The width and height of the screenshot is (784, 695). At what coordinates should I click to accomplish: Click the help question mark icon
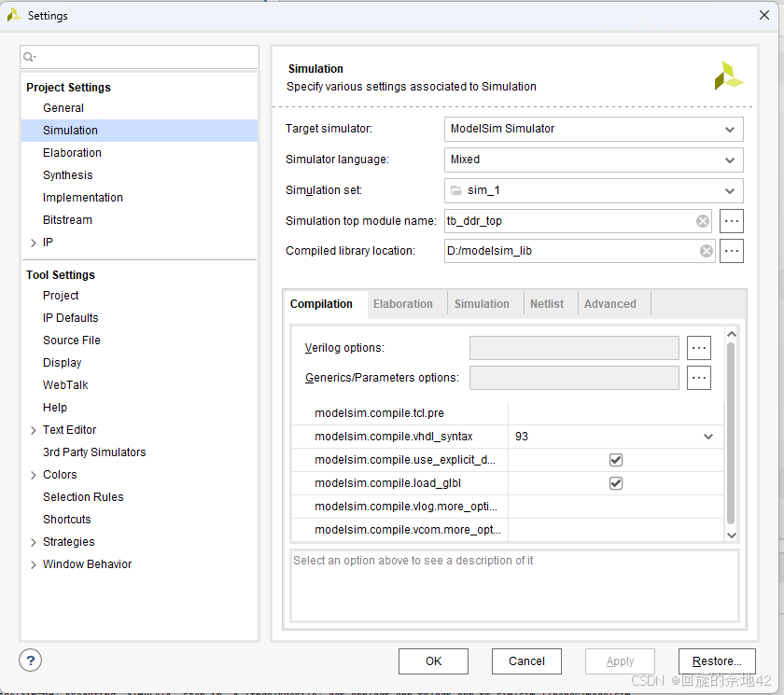pos(31,660)
